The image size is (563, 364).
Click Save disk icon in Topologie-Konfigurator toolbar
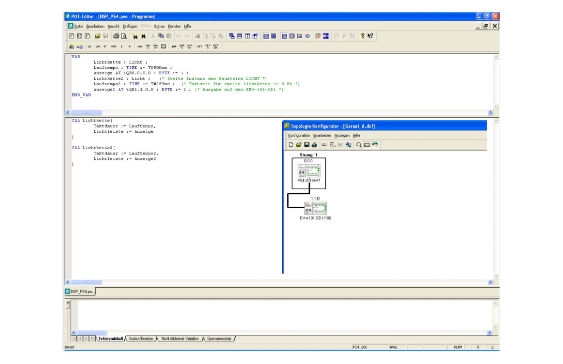[307, 145]
